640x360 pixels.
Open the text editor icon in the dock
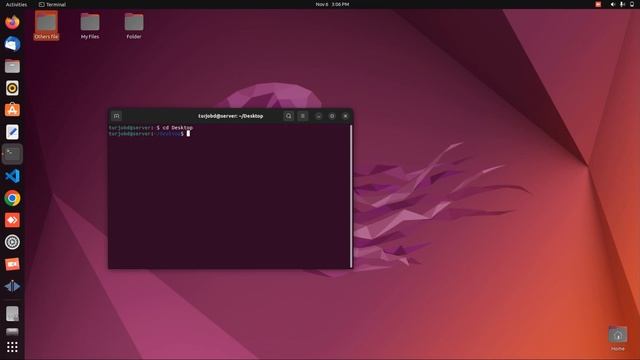(12, 132)
